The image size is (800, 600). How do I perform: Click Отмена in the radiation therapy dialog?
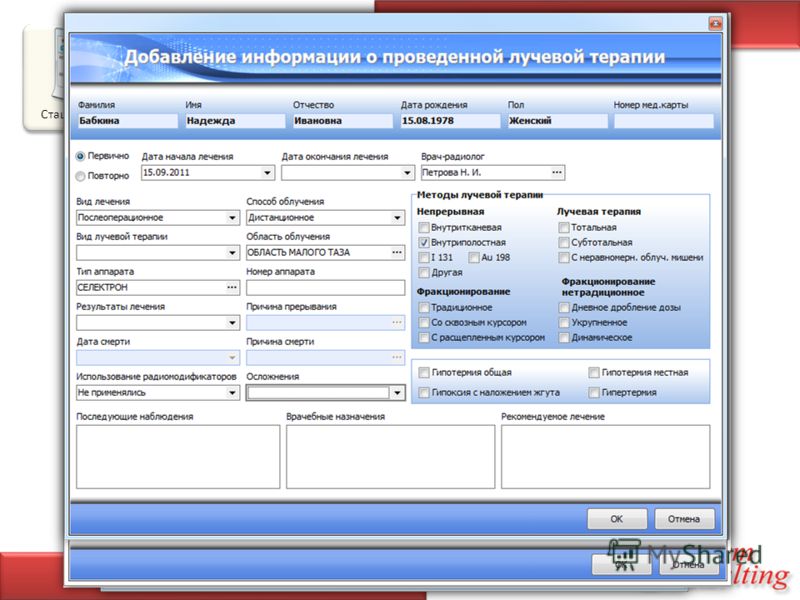click(684, 519)
